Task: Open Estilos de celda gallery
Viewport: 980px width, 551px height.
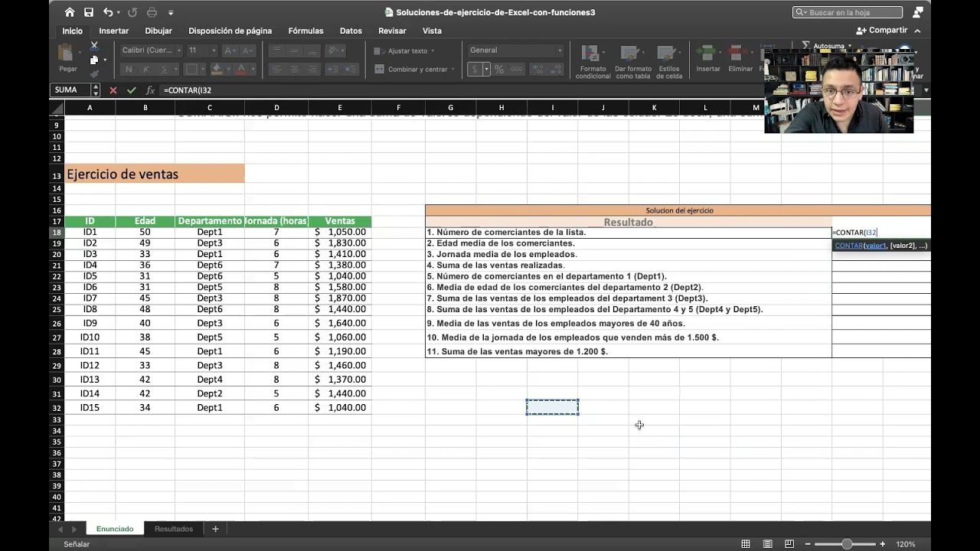Action: coord(668,62)
